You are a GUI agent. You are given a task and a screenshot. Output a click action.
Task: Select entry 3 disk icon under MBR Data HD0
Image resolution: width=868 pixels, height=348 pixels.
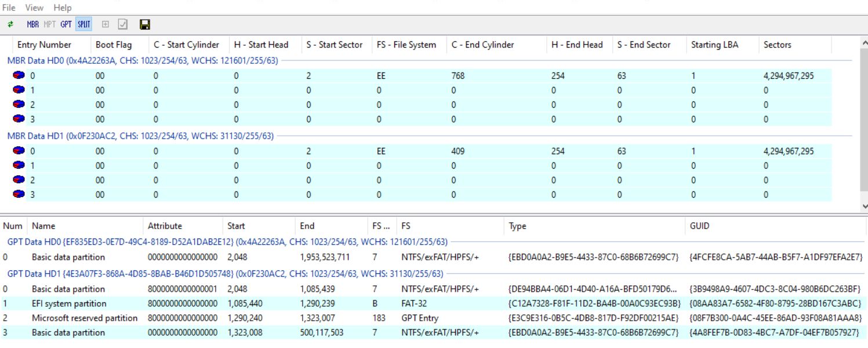pos(19,119)
